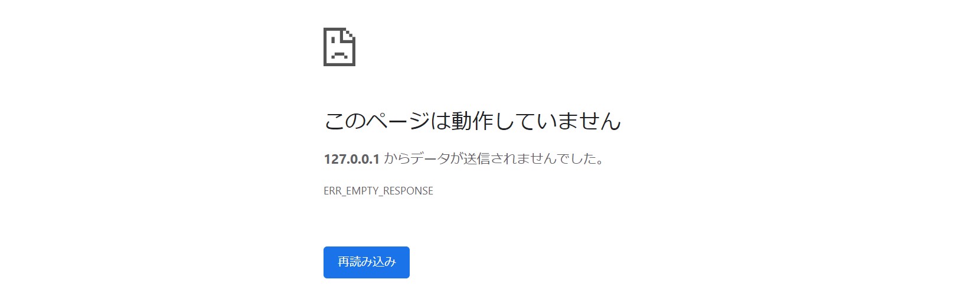Click the 読み characters on the reload button
The height and width of the screenshot is (305, 980).
point(361,262)
